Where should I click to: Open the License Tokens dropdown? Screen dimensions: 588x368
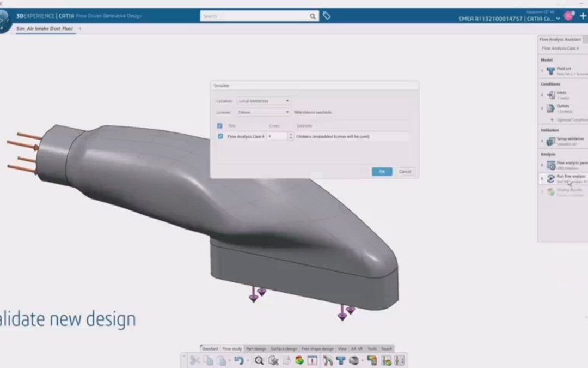coord(264,112)
